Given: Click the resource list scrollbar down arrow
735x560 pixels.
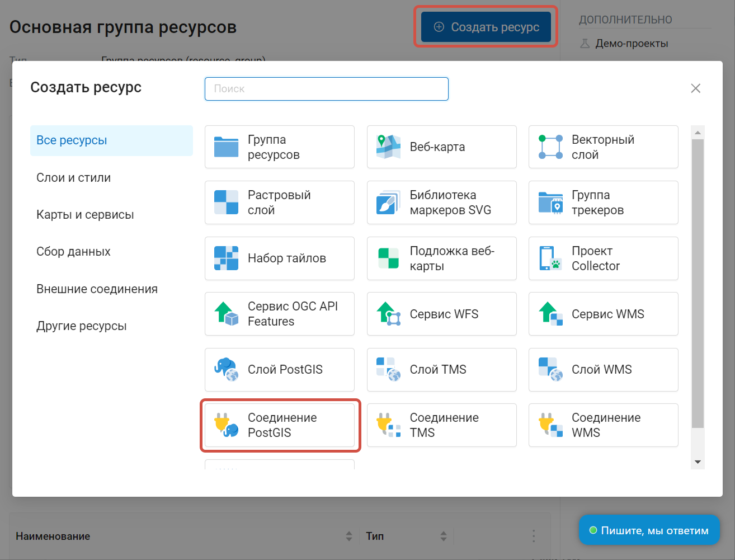Looking at the screenshot, I should click(x=698, y=462).
